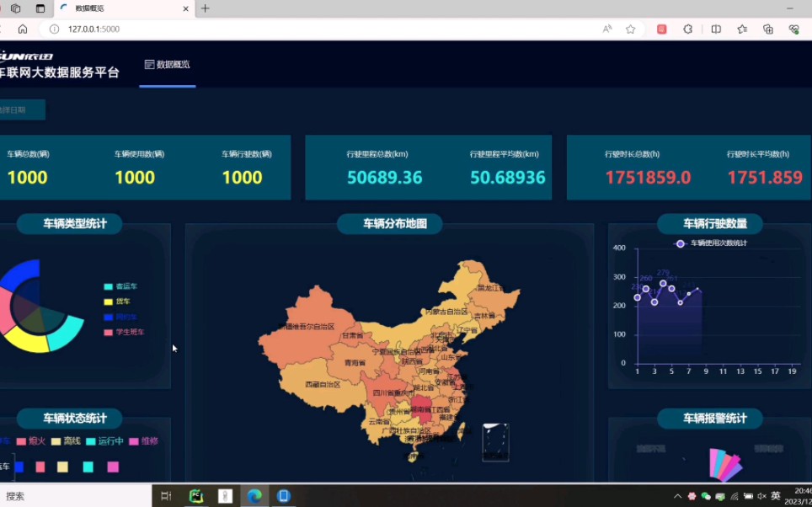Add page to favorites star icon
This screenshot has width=812, height=507.
coord(630,29)
